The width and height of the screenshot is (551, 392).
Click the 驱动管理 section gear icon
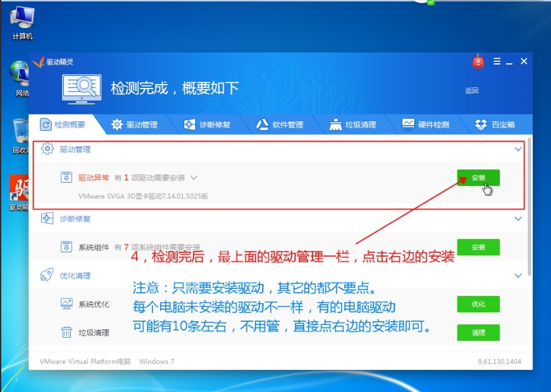pyautogui.click(x=47, y=149)
